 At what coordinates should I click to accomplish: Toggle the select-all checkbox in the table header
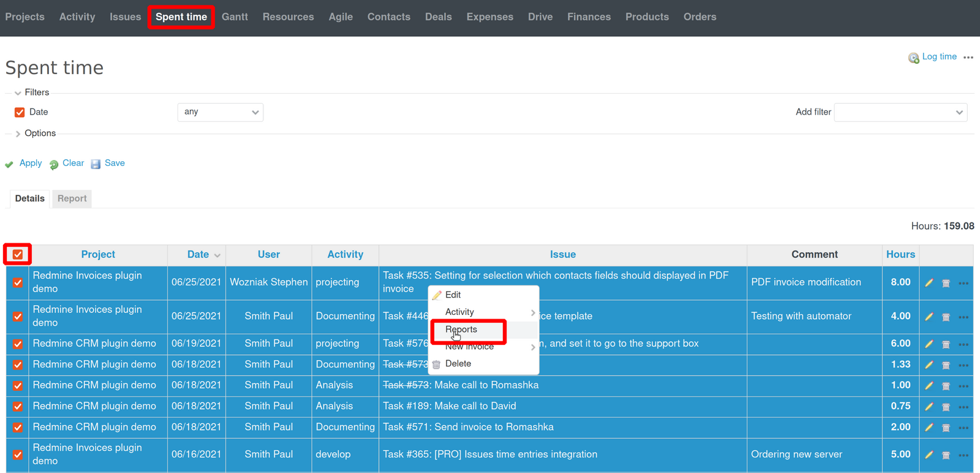click(x=18, y=254)
